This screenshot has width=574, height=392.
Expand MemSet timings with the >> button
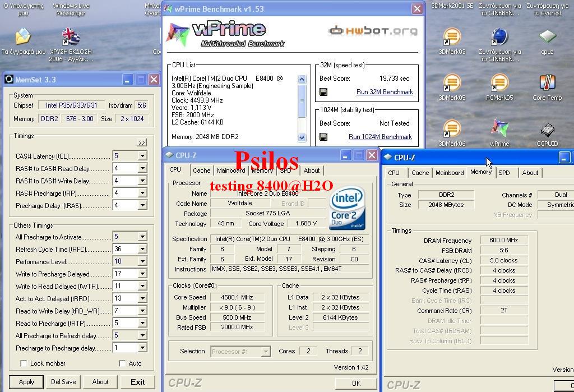pos(142,142)
